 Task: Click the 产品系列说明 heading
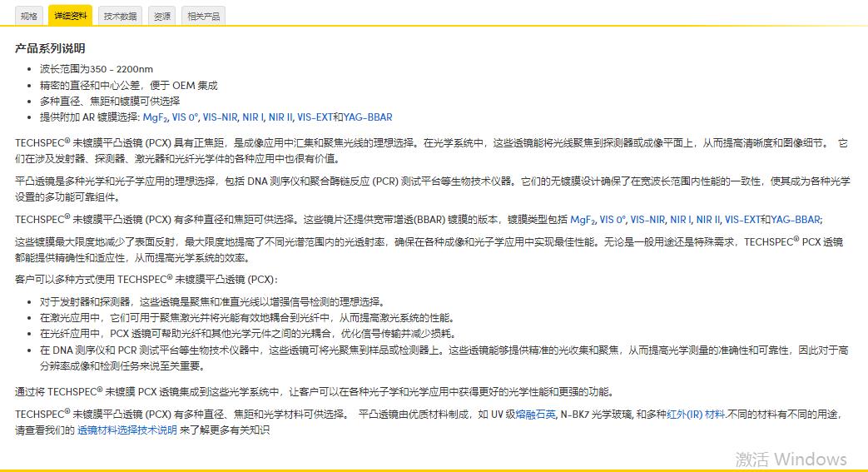(50, 49)
